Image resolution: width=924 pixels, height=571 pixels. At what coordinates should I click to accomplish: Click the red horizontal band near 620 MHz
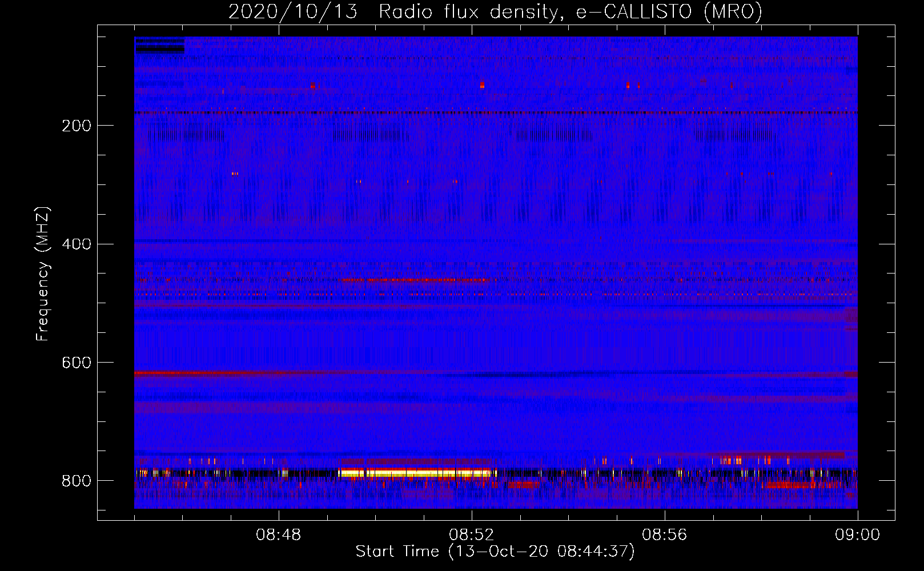tap(228, 373)
